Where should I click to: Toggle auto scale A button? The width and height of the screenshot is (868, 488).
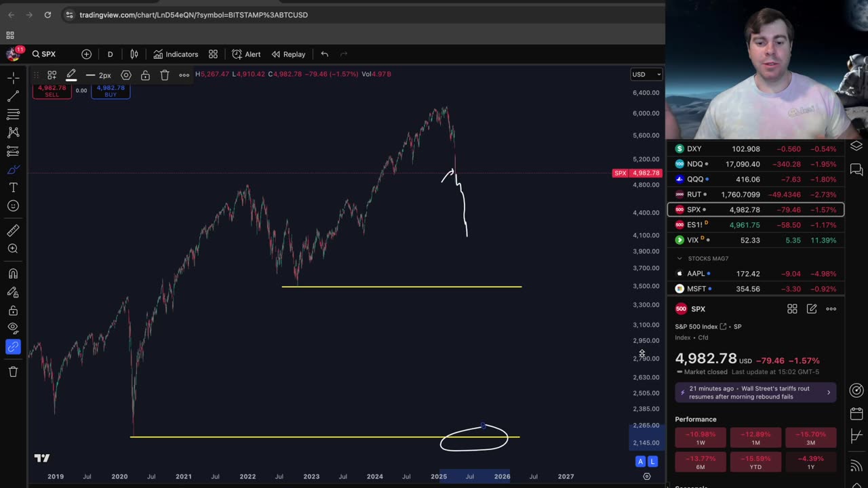click(x=640, y=462)
